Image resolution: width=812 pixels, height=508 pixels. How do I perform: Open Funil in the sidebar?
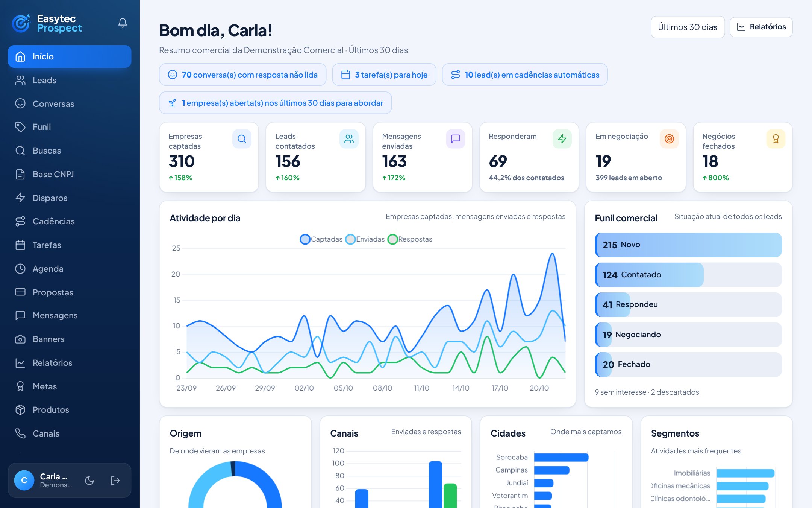tap(70, 127)
